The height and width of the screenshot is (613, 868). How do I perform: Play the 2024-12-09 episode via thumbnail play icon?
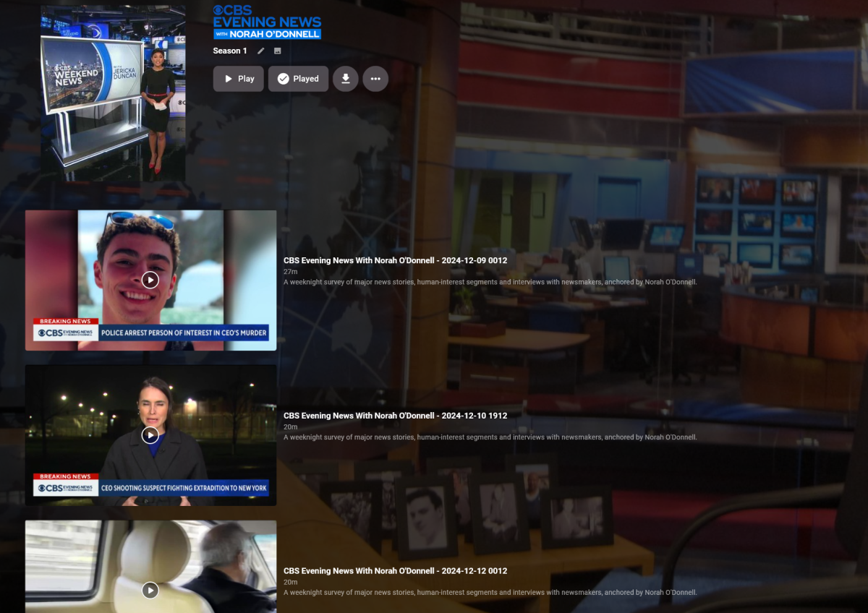coord(150,280)
